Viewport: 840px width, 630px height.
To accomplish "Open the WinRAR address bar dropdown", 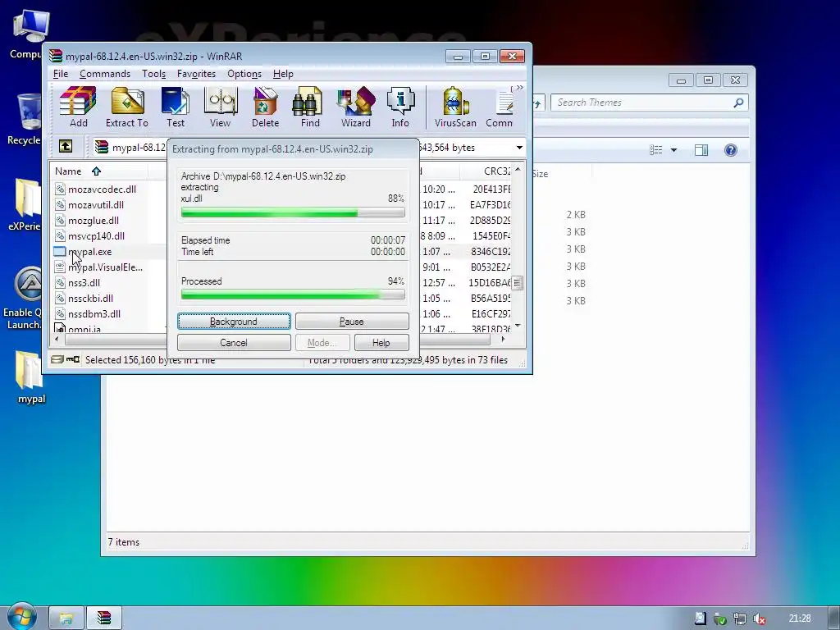I will (519, 148).
